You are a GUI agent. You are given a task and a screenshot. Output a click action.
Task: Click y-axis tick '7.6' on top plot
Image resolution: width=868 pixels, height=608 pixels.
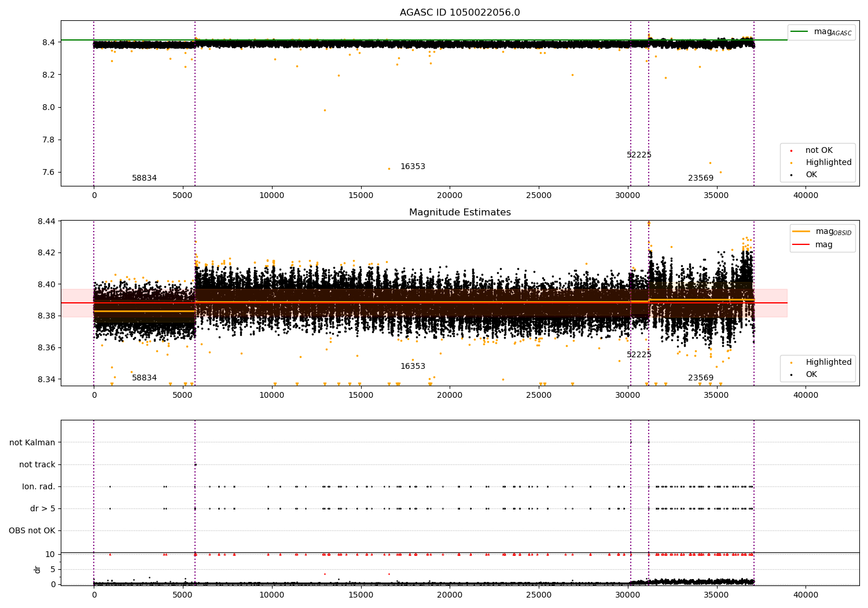click(48, 173)
